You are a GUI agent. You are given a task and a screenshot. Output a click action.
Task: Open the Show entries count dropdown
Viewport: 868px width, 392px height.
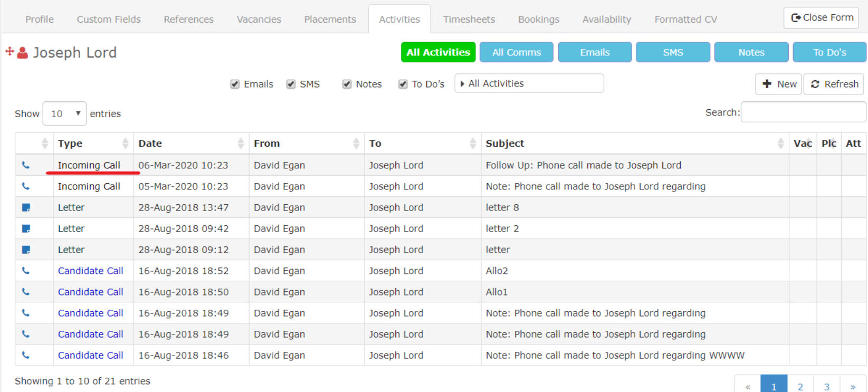point(64,113)
